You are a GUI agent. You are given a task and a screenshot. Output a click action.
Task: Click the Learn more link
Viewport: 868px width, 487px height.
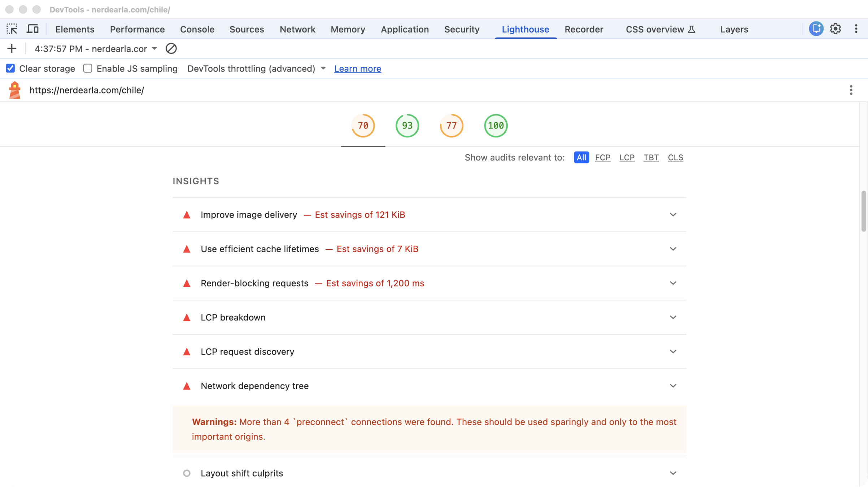[357, 69]
